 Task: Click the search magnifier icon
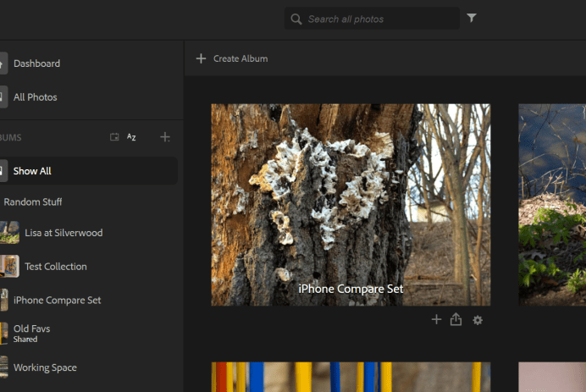296,19
